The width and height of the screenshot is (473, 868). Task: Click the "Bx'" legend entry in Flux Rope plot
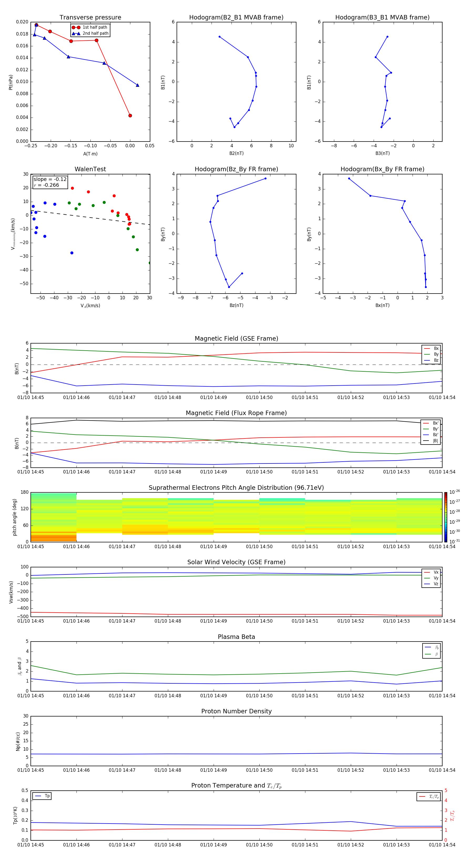[431, 423]
